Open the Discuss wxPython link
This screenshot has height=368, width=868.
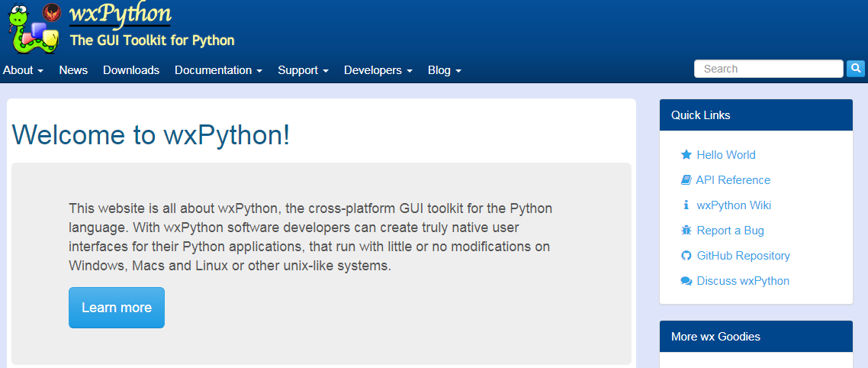click(743, 281)
